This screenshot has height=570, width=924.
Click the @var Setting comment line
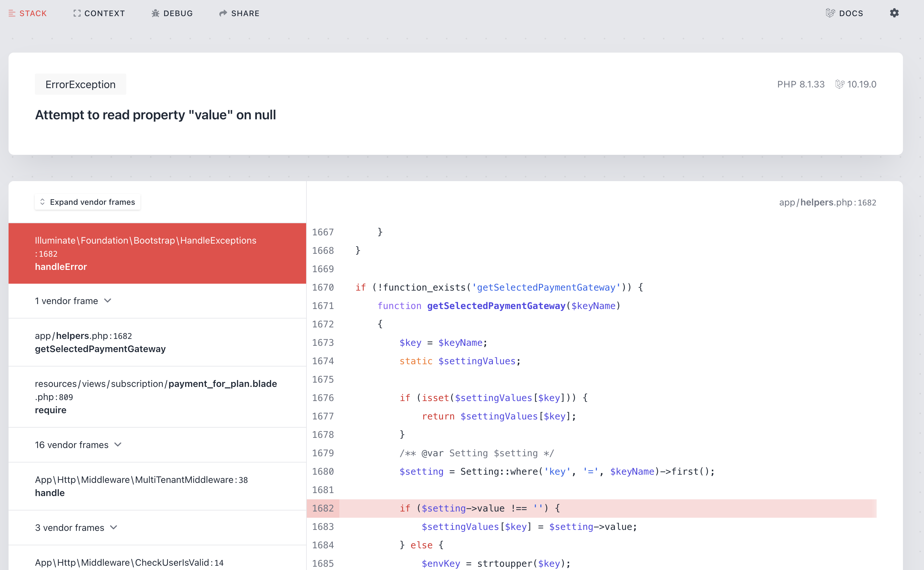(x=477, y=453)
